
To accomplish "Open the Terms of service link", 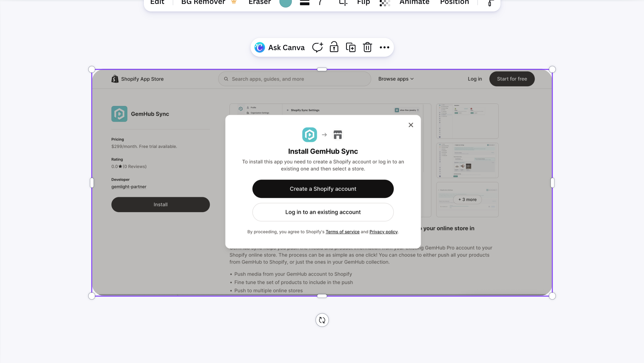I will [342, 232].
